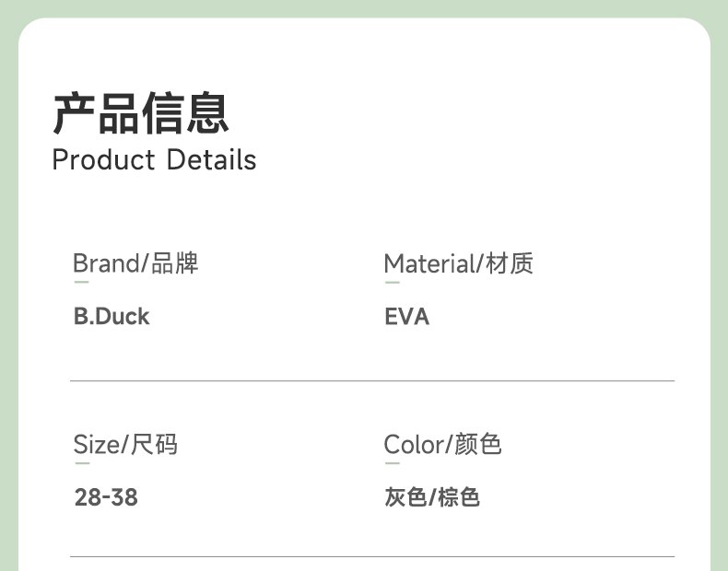Image resolution: width=728 pixels, height=571 pixels.
Task: Click the divider line below B.Duck row
Action: (372, 380)
